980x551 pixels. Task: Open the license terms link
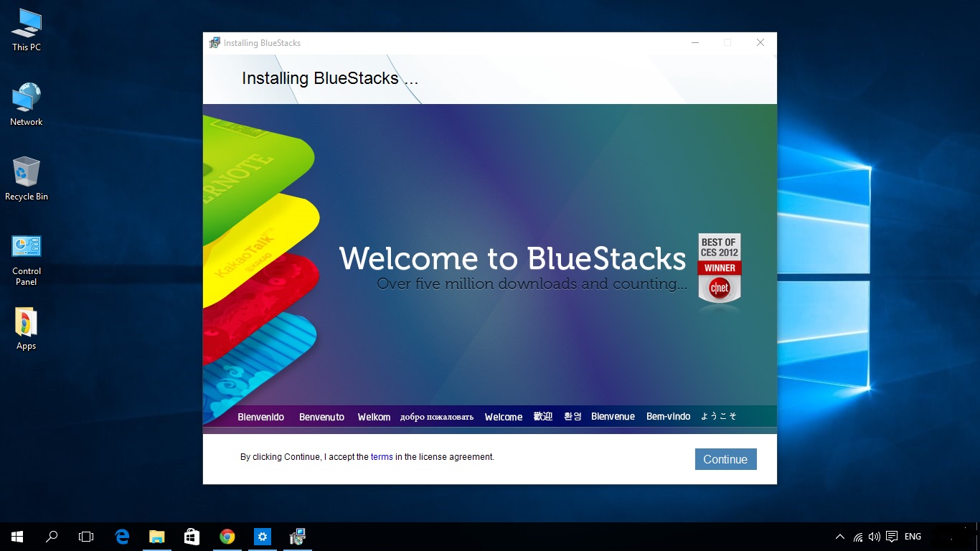(382, 457)
